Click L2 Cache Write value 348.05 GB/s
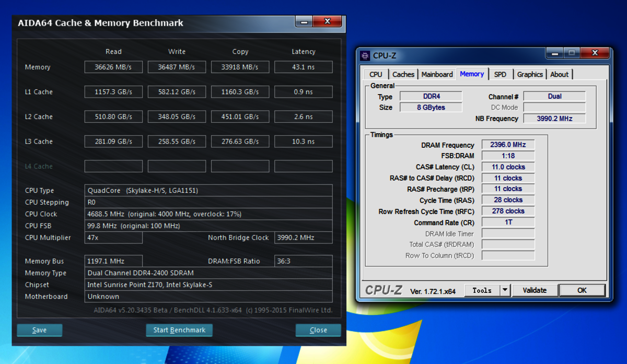 pyautogui.click(x=177, y=116)
